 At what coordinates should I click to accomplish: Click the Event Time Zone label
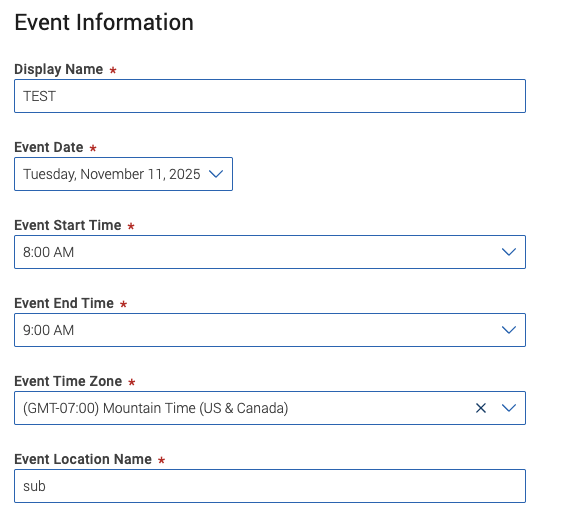pos(68,381)
